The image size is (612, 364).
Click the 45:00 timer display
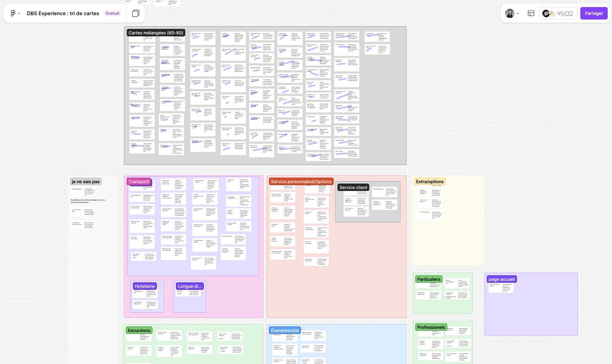click(x=565, y=14)
